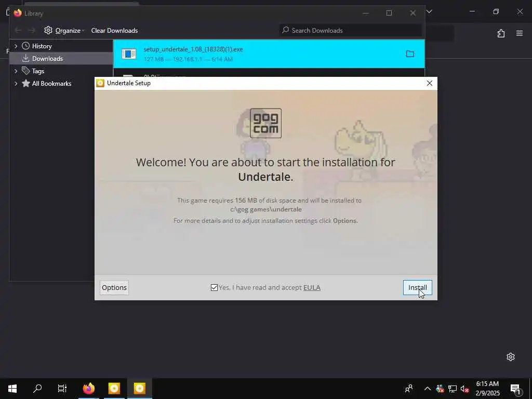Click the Firefox page settings gear icon
Viewport: 532px width, 399px height.
point(511,357)
